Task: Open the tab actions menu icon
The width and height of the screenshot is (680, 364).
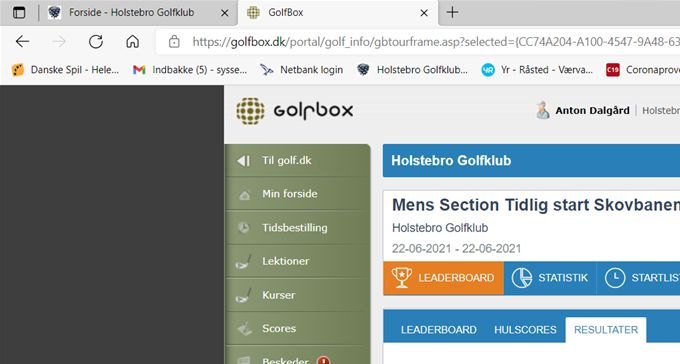Action: [x=19, y=13]
